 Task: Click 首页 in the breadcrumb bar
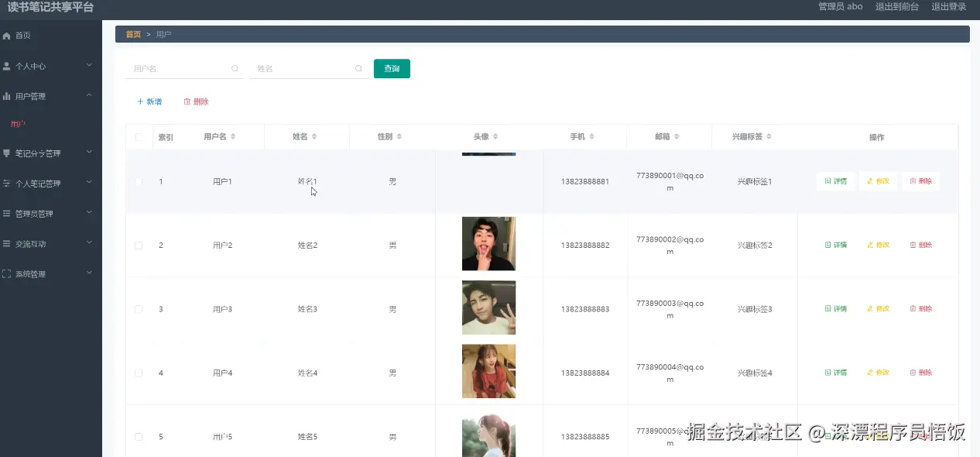(133, 34)
